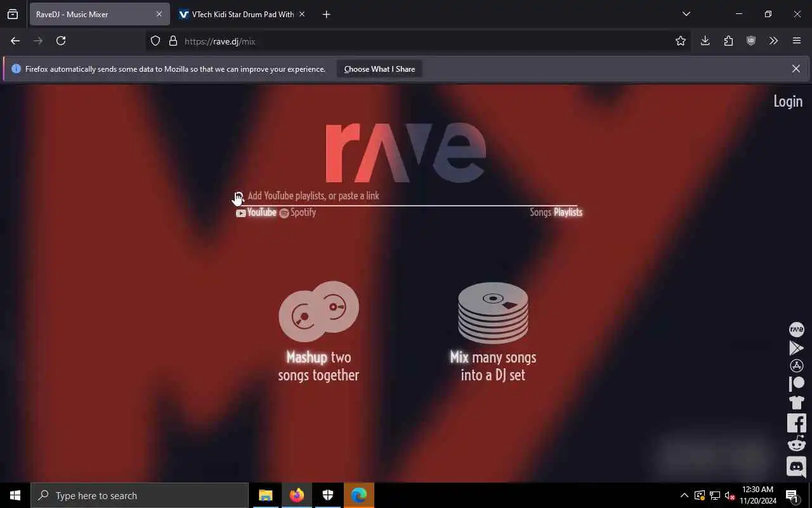The height and width of the screenshot is (508, 812).
Task: Open the extensions puzzle icon
Action: coord(728,41)
